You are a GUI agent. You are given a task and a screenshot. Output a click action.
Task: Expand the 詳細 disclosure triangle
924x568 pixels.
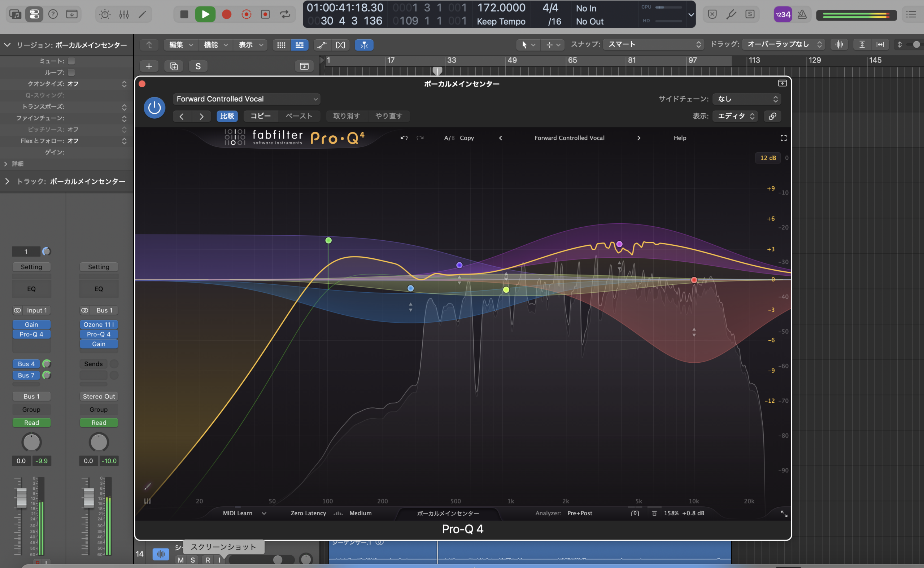click(x=6, y=164)
